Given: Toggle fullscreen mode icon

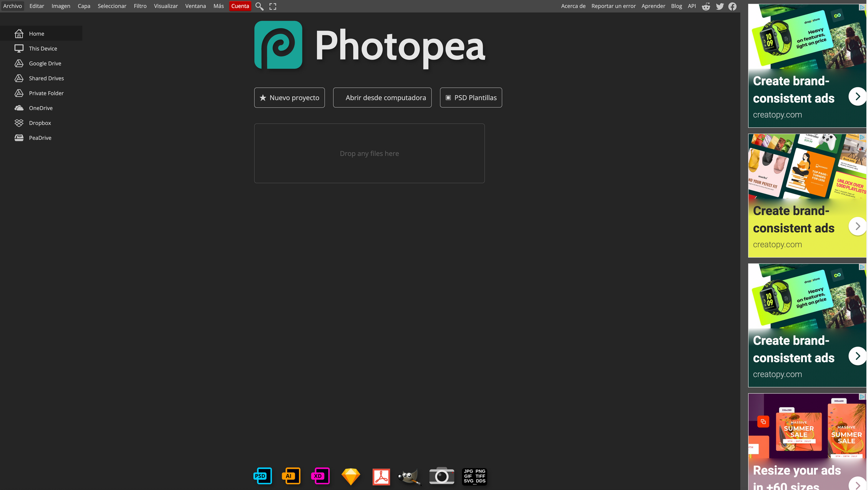Looking at the screenshot, I should (x=273, y=6).
